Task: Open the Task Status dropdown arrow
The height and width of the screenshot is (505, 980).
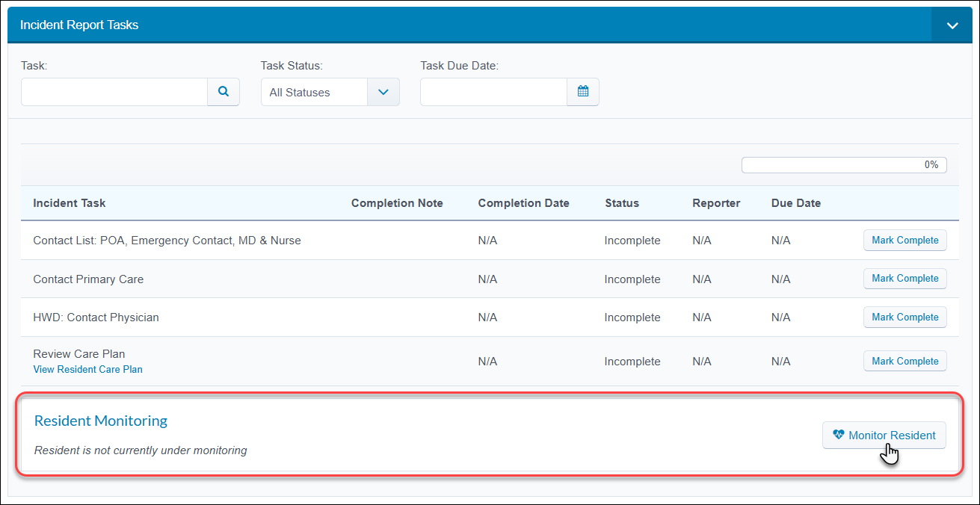Action: coord(383,92)
